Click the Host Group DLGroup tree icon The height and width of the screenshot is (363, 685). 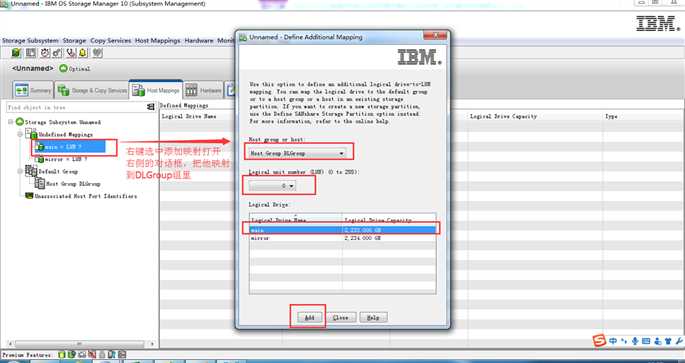[40, 183]
